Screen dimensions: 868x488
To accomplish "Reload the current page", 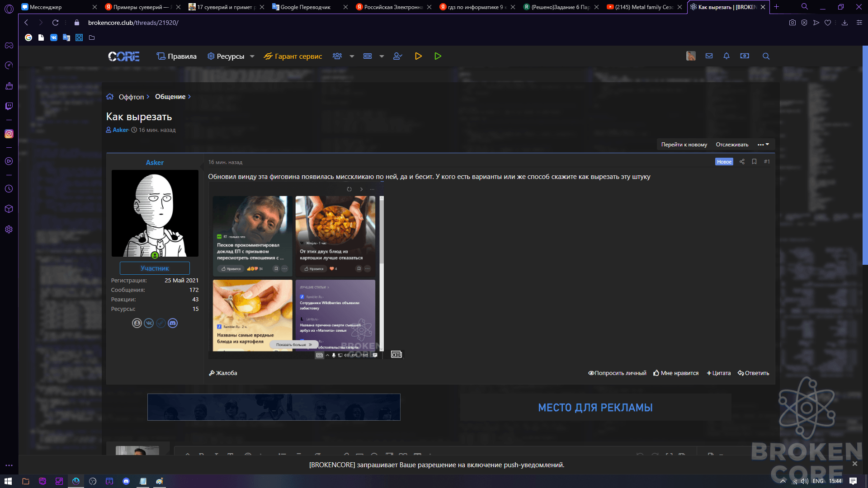I will tap(55, 23).
